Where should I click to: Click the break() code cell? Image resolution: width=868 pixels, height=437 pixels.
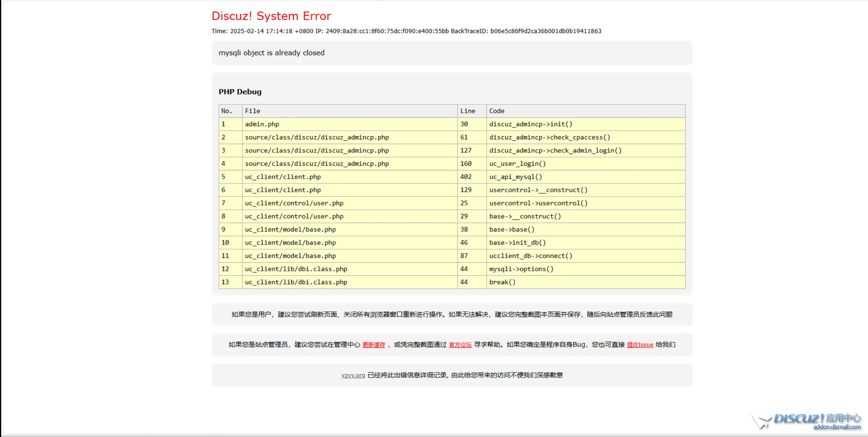pos(502,282)
